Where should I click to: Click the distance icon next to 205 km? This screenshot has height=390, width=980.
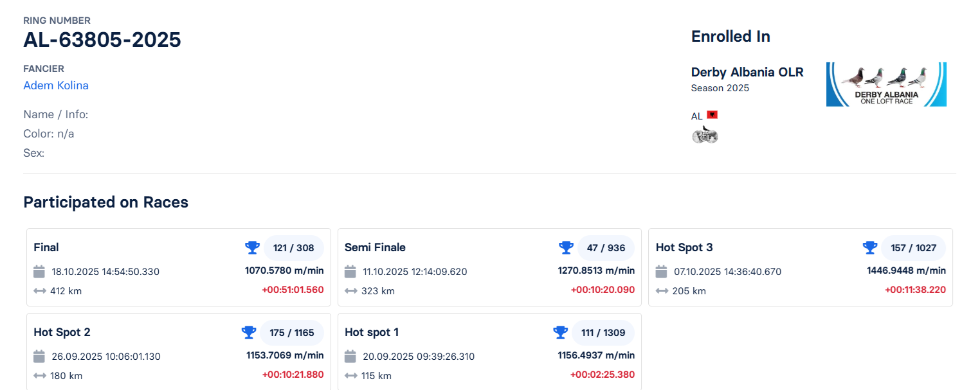coord(660,290)
